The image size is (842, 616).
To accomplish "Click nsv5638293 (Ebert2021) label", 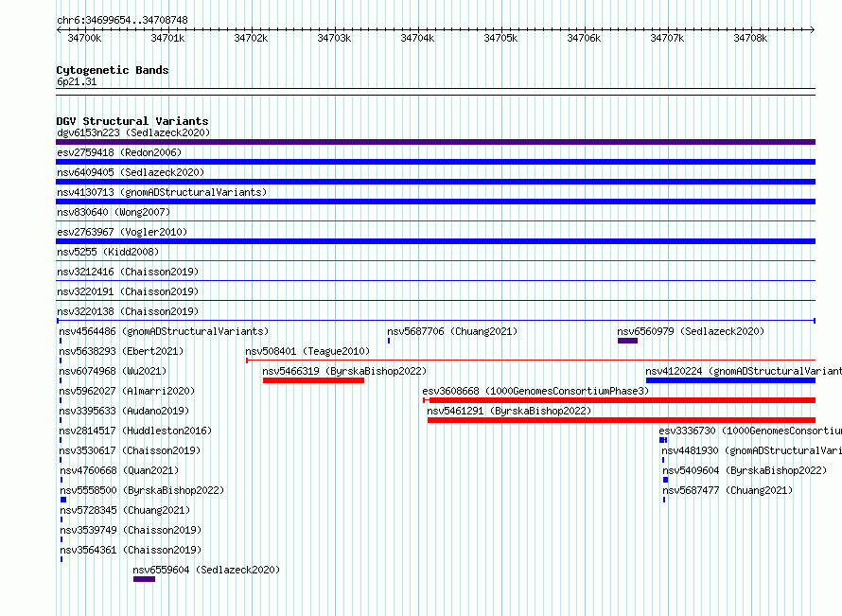I will tap(121, 351).
